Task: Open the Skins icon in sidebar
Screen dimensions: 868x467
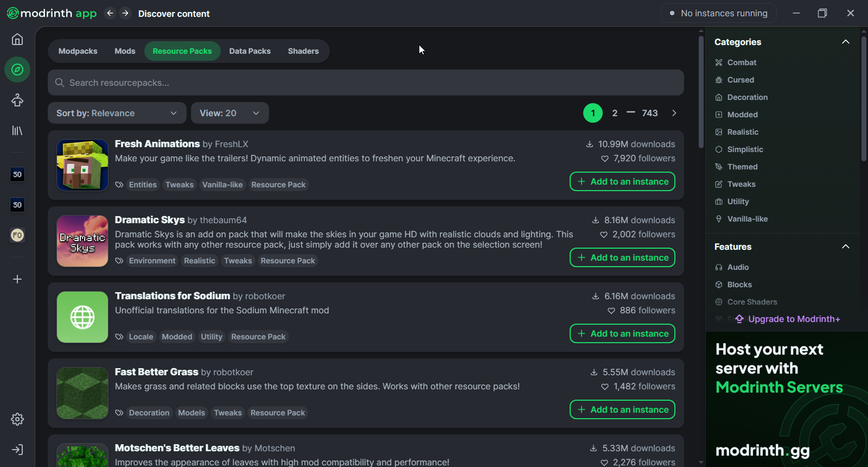Action: (x=17, y=100)
